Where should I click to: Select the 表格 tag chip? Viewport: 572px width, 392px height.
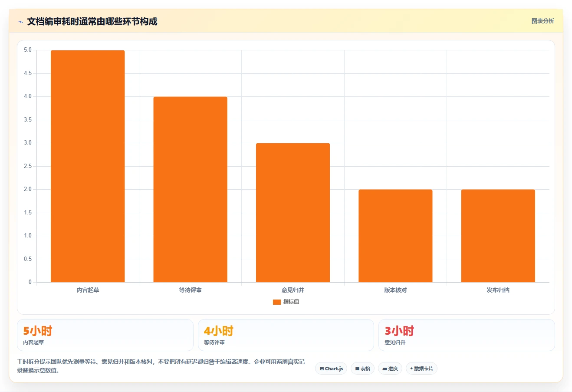click(x=362, y=369)
